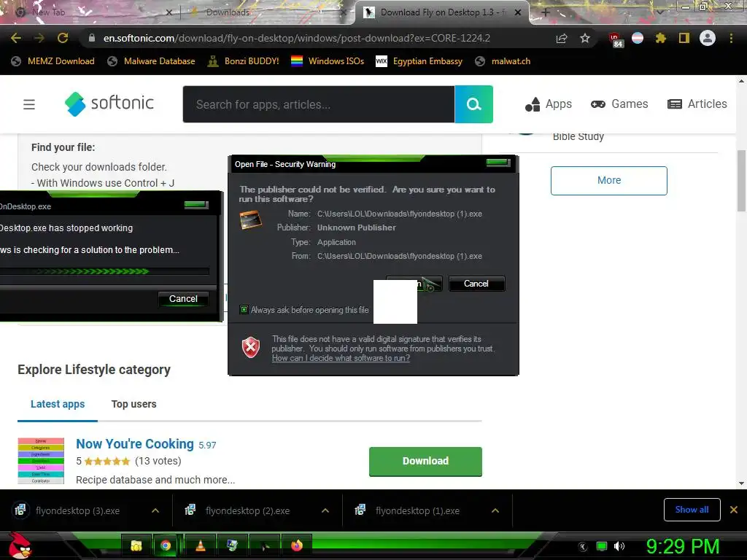Click the Softonic search input field
Screen dimensions: 747x560
319,104
